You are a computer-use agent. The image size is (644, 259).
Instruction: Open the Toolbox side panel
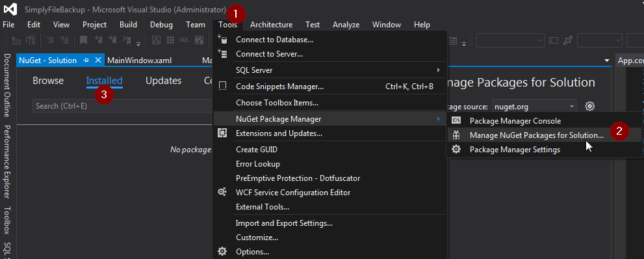[x=7, y=220]
